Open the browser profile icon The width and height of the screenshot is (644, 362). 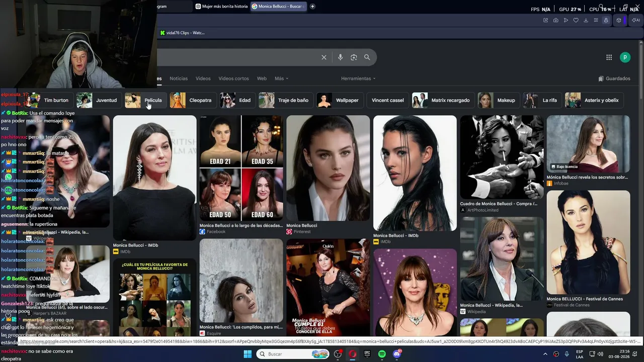(x=606, y=20)
